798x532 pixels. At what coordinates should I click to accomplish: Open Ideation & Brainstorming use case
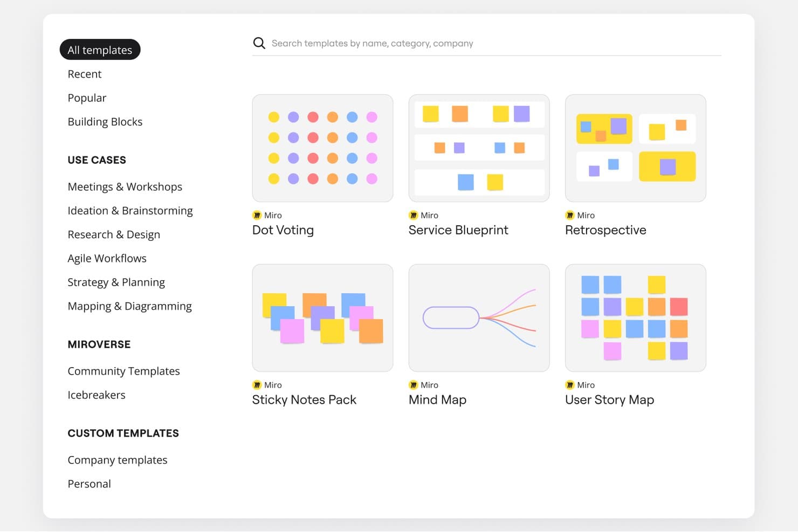pos(130,211)
